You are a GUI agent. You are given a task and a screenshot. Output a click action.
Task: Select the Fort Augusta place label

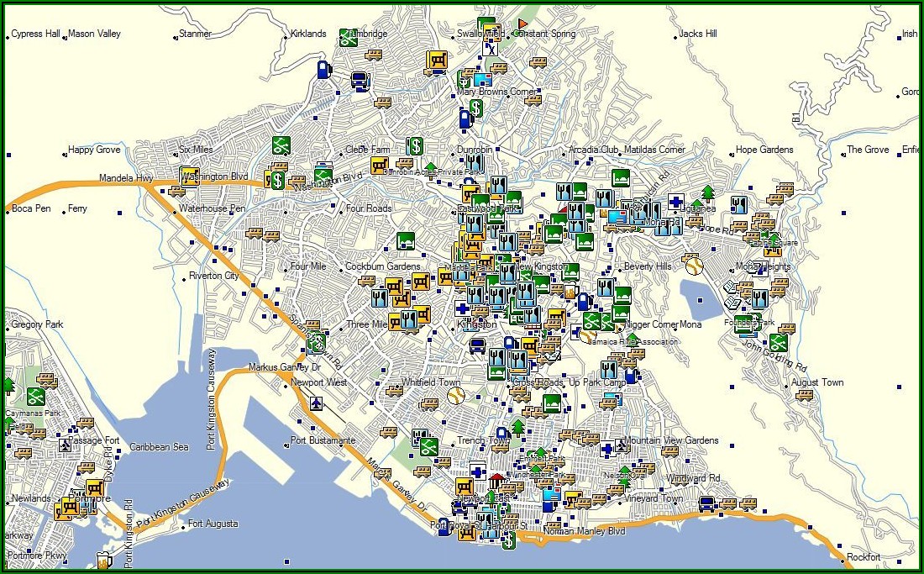point(213,524)
